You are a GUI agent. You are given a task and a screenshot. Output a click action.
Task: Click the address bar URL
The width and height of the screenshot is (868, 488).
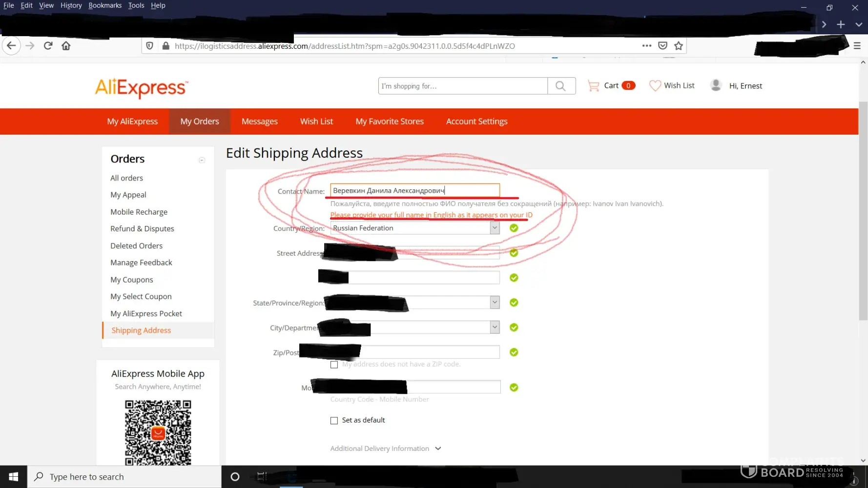[345, 46]
